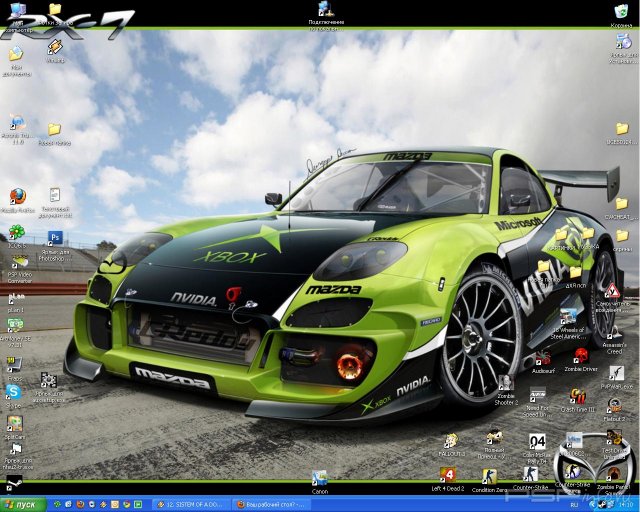Open the Canon desktop shortcut
Viewport: 640px width, 512px height.
coord(319,479)
